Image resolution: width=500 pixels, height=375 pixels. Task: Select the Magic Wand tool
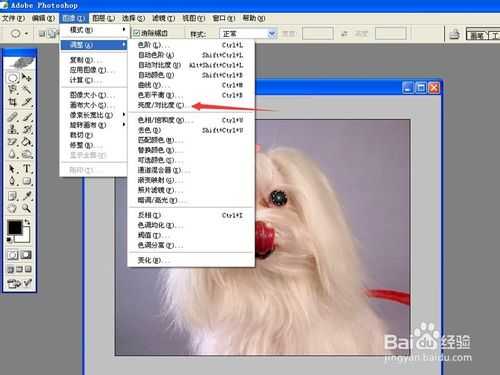coord(27,90)
